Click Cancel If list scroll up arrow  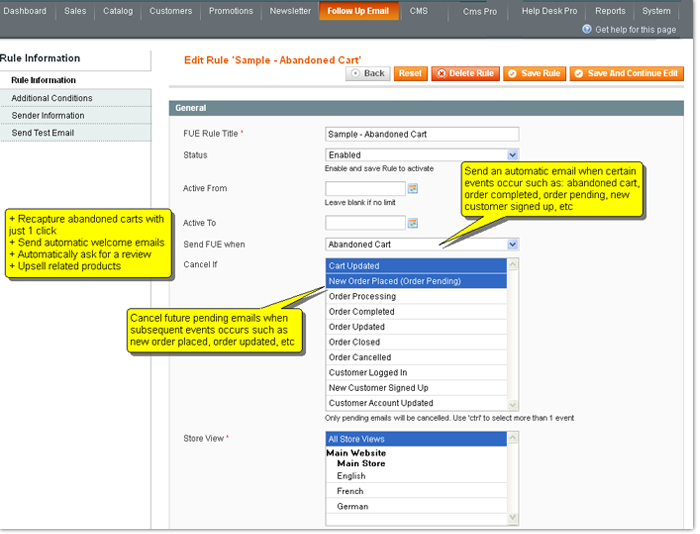click(x=512, y=264)
